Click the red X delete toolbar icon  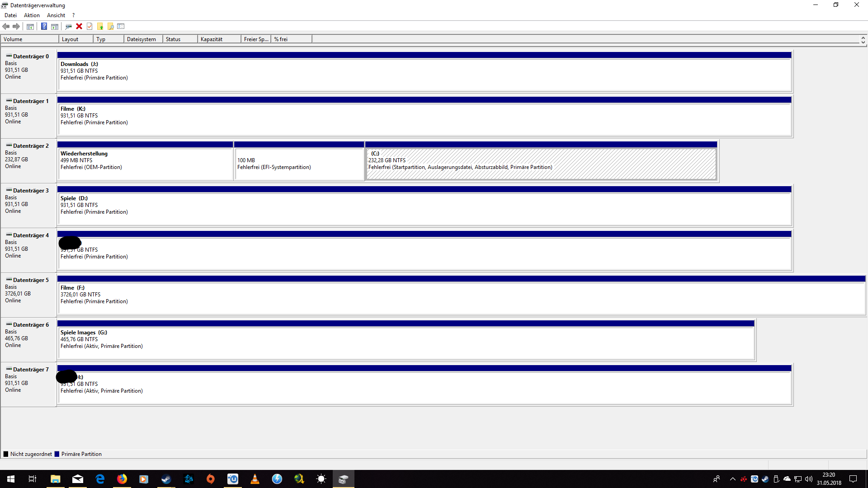(79, 26)
